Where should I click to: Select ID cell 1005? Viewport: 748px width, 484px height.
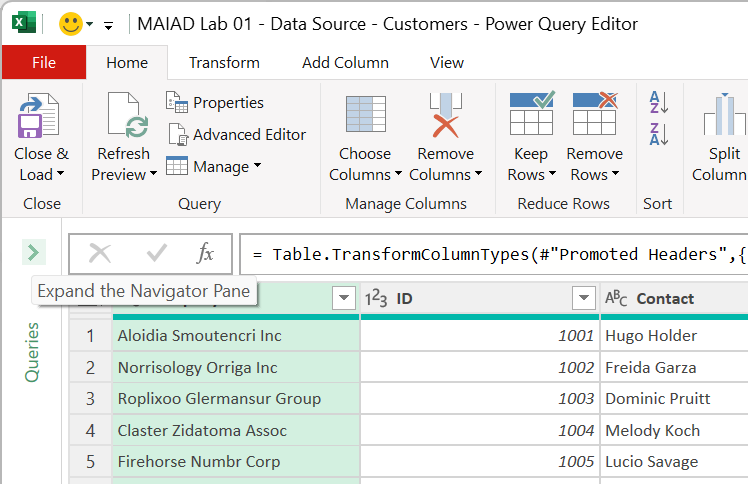(x=479, y=462)
